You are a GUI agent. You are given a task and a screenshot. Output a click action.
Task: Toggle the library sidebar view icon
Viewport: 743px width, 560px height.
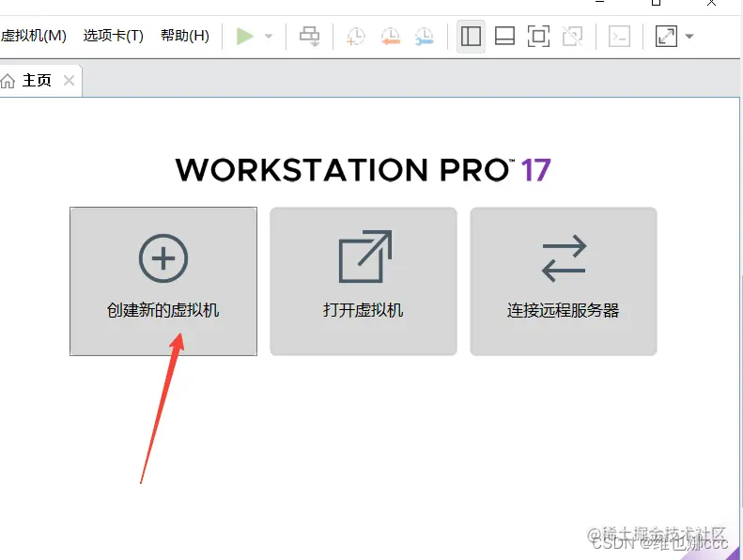(471, 36)
